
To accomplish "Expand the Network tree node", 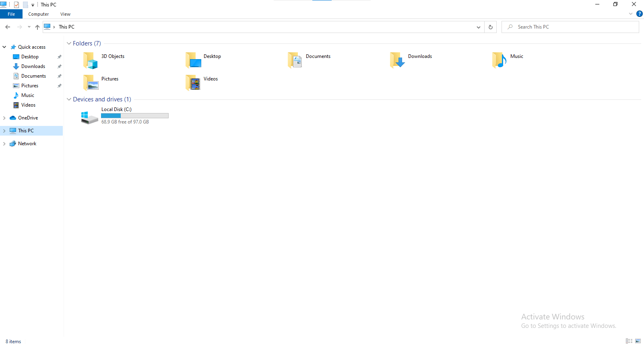I will 4,144.
